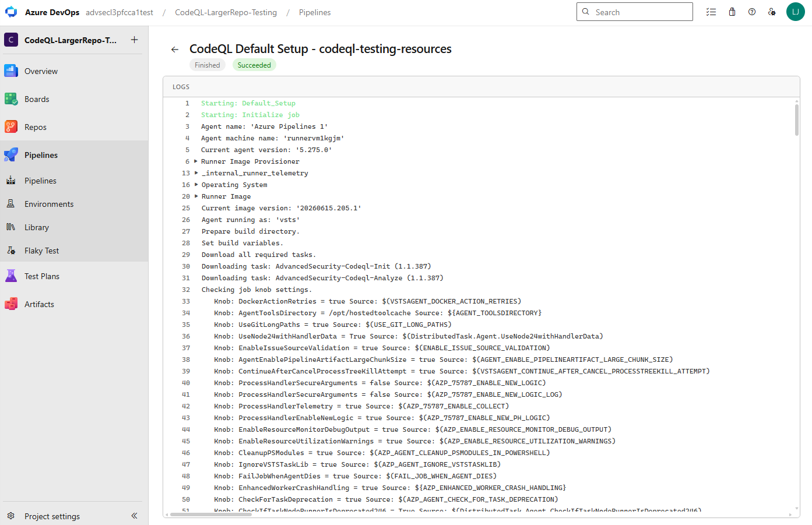Select log line with Current image version
This screenshot has width=812, height=525.
[x=282, y=208]
